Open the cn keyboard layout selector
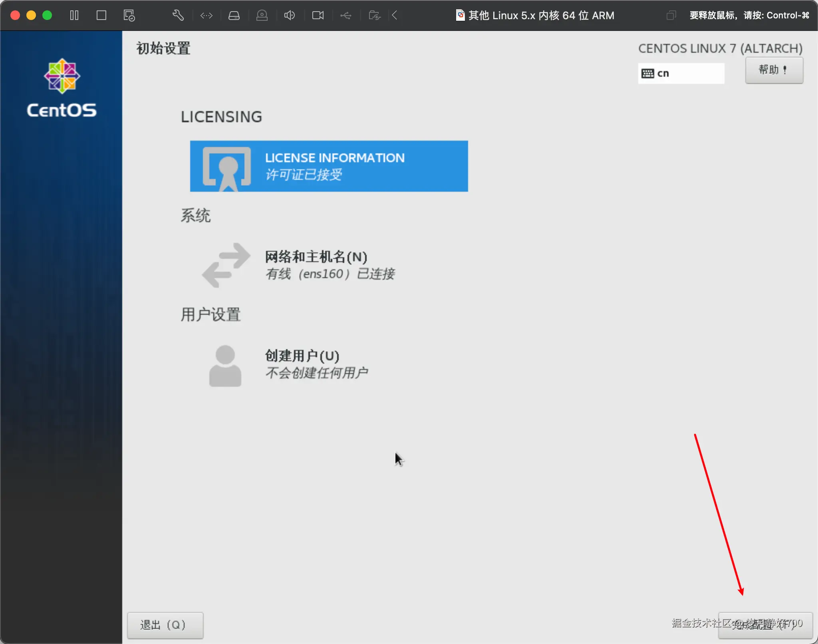The height and width of the screenshot is (644, 818). (681, 74)
